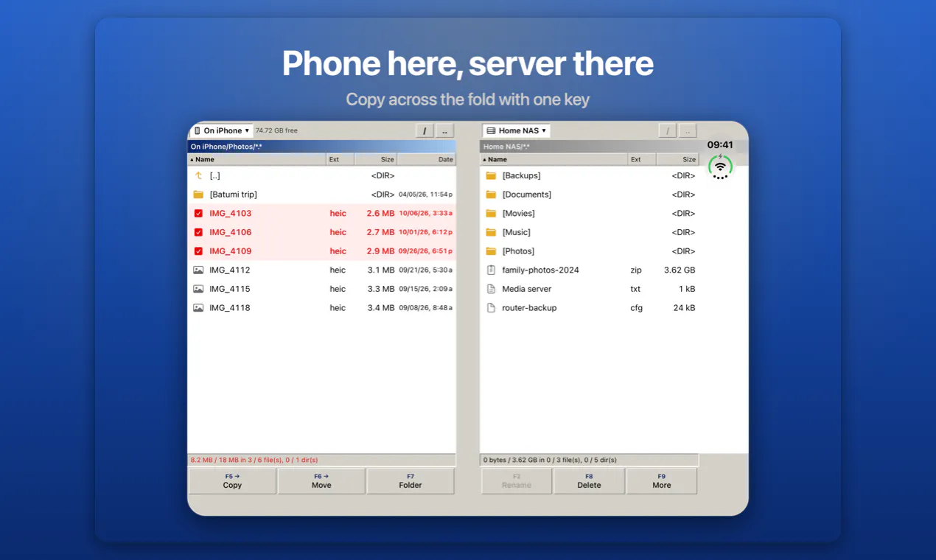
Task: Select the Media server file name
Action: tap(526, 289)
